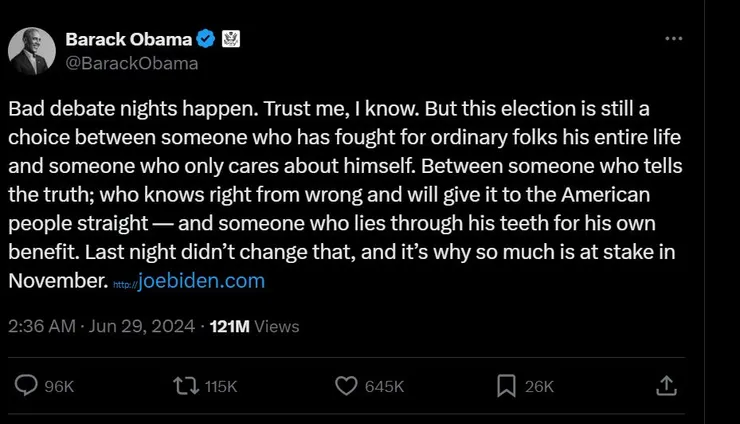Bookmark the post with the bookmark icon

[506, 385]
